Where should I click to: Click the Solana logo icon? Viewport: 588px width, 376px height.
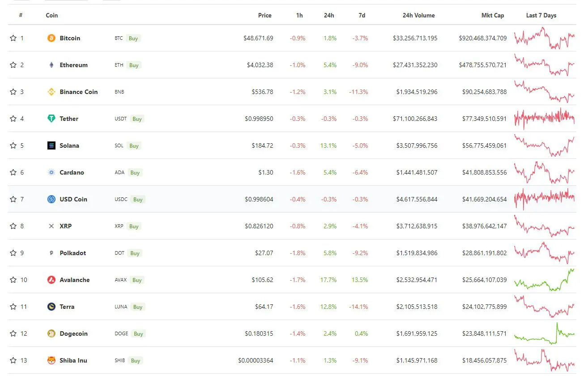click(51, 145)
